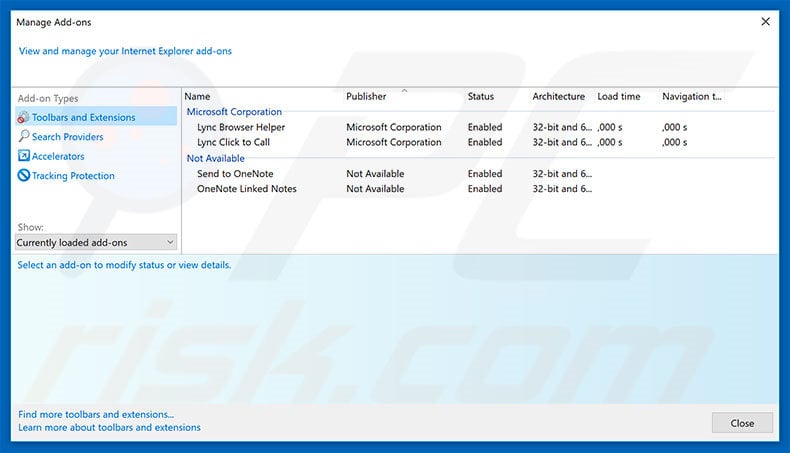790x453 pixels.
Task: Select Accelerators add-on type
Action: tap(58, 156)
